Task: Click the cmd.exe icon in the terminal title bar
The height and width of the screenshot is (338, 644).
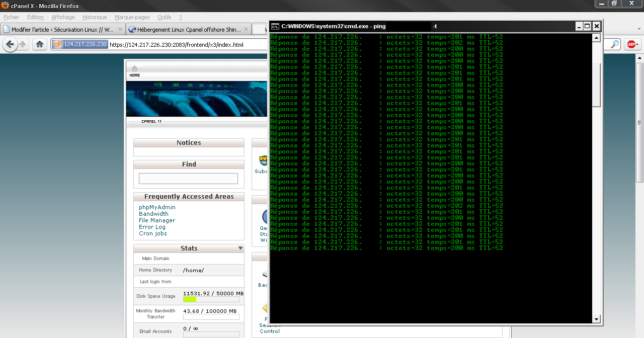Action: click(274, 26)
